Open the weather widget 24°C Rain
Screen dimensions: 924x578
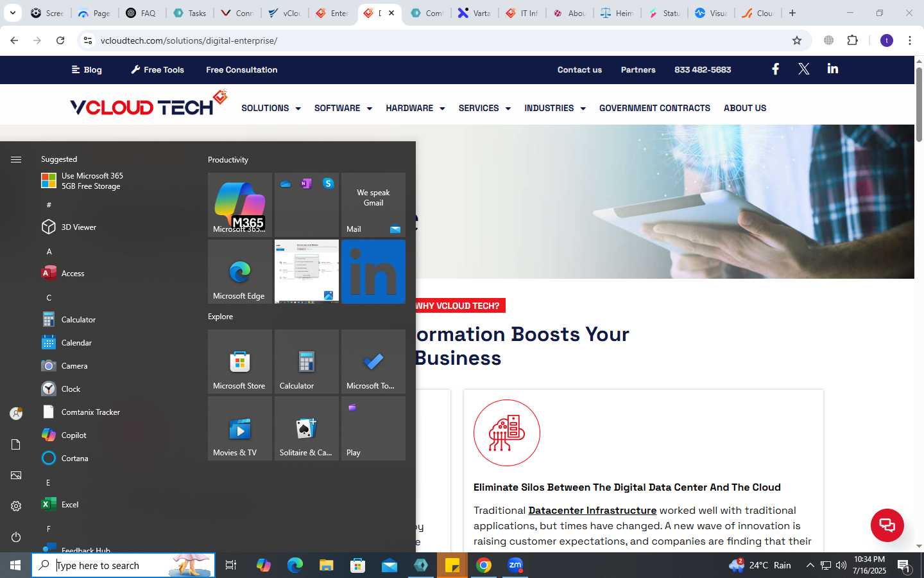click(x=760, y=565)
